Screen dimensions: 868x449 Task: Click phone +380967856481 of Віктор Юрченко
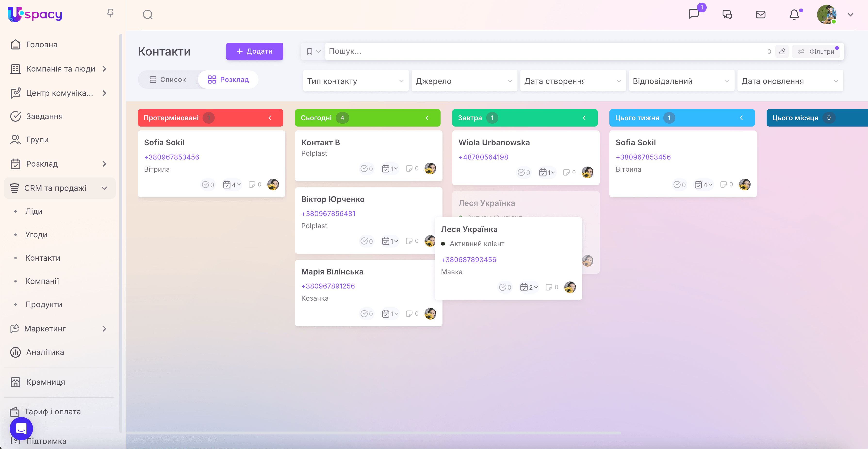(x=328, y=214)
